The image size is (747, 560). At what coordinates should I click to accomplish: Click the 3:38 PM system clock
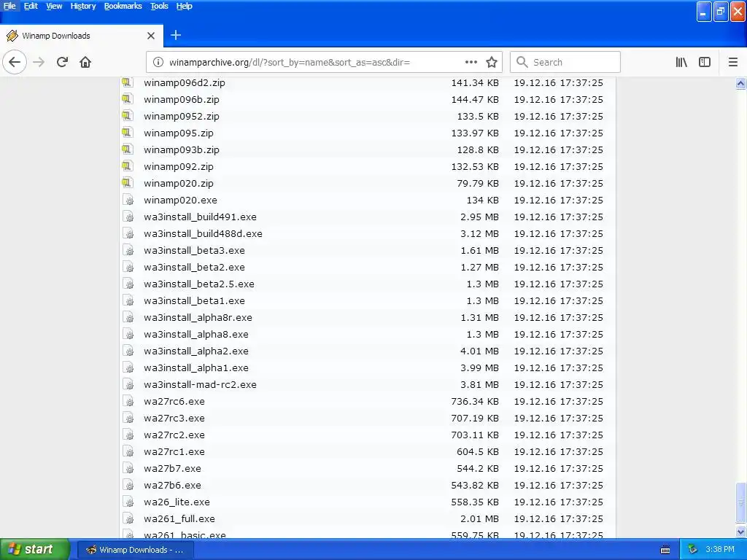click(720, 550)
